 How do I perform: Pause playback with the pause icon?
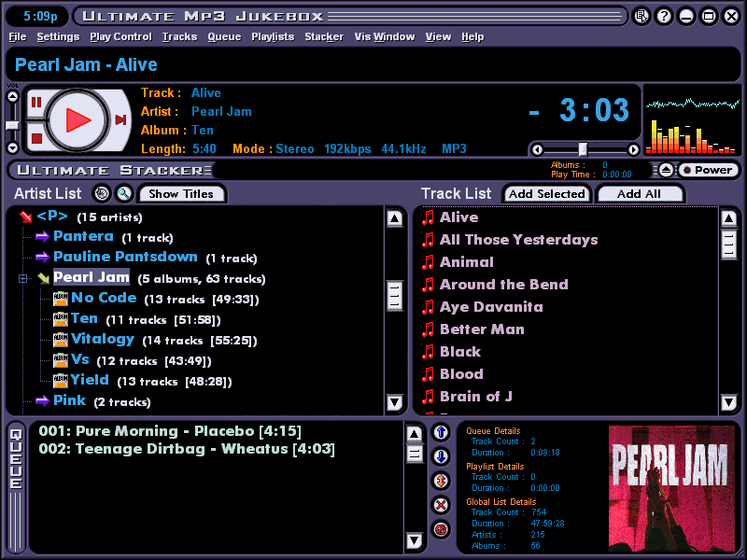(36, 103)
